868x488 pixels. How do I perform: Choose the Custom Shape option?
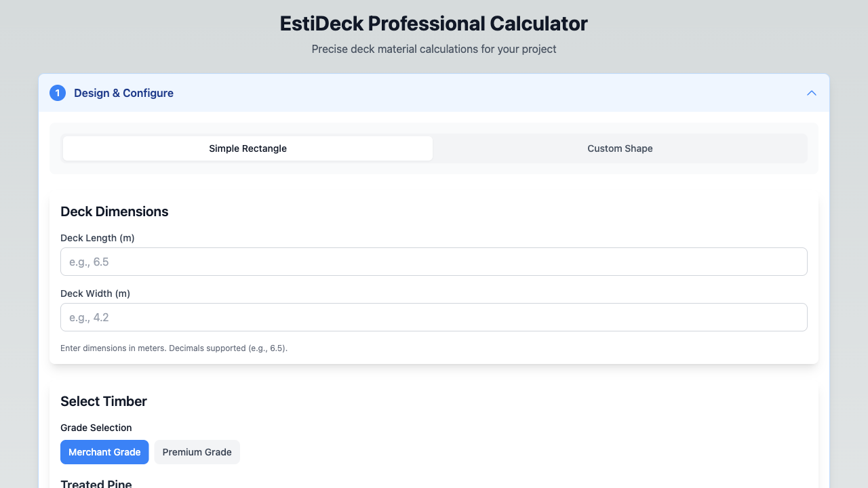click(x=619, y=148)
